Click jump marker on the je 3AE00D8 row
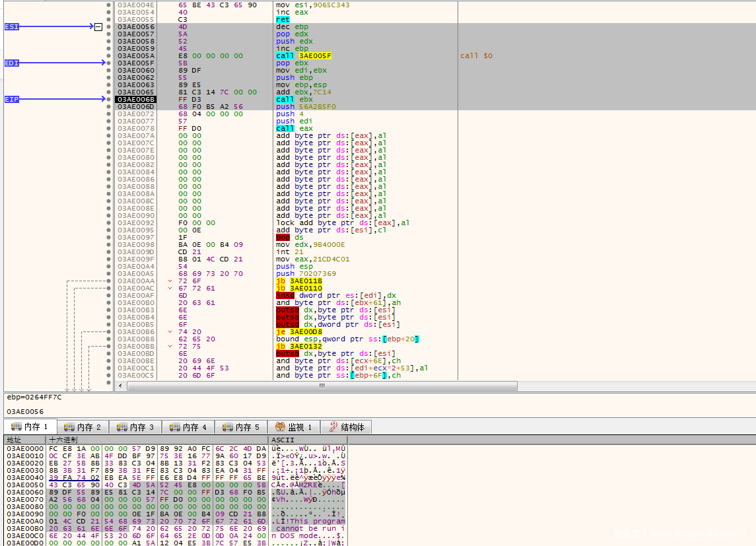Image resolution: width=756 pixels, height=546 pixels. coord(171,332)
